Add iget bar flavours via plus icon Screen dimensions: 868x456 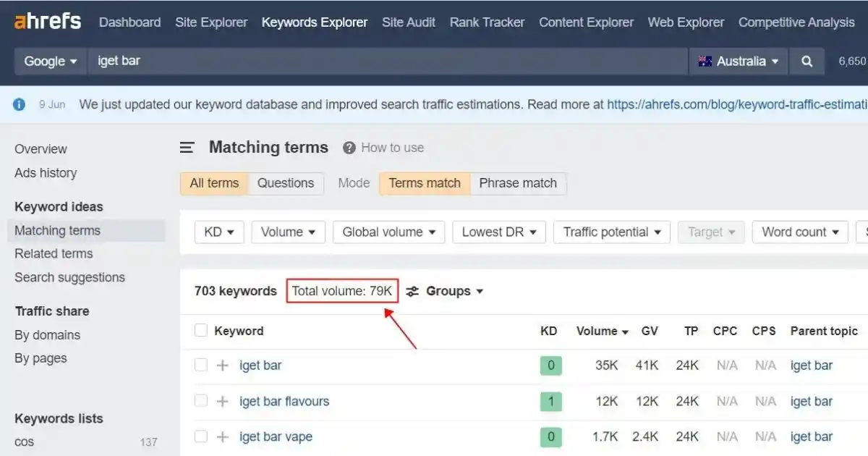[x=223, y=401]
